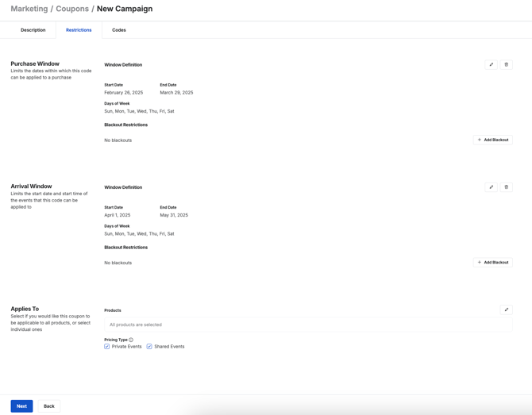This screenshot has width=532, height=415.
Task: Edit the Purchase Window definition with the pencil icon
Action: click(491, 65)
